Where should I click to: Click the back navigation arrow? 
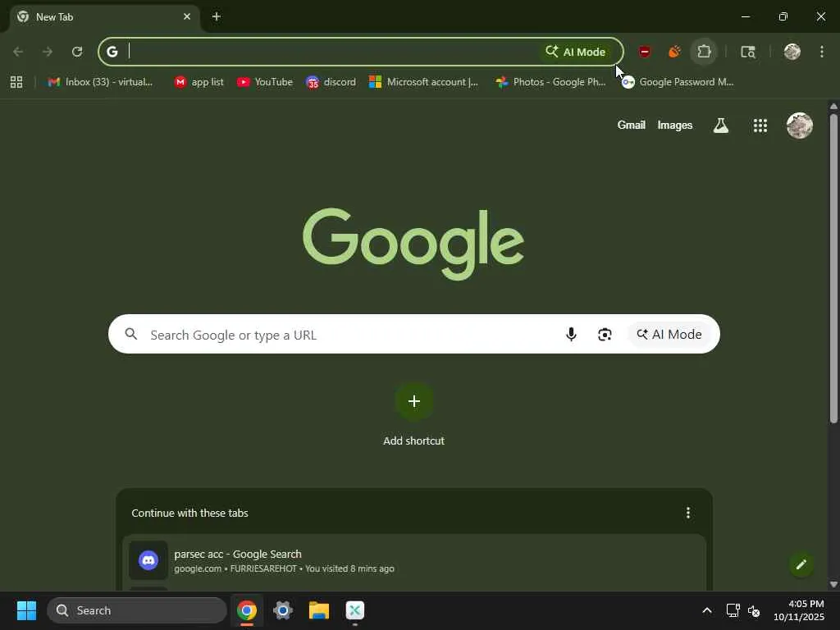[x=18, y=52]
